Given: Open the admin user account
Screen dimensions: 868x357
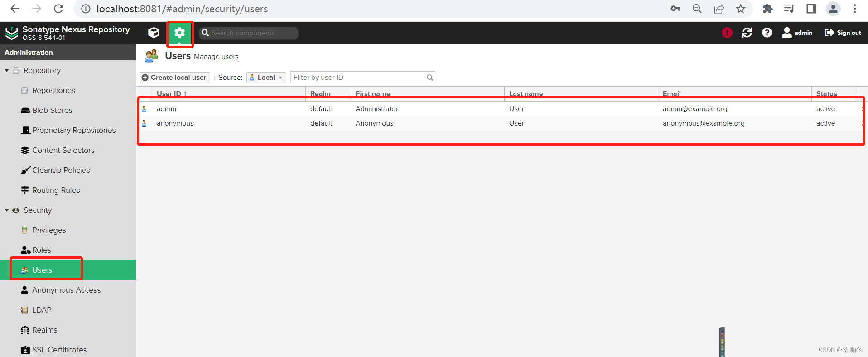Looking at the screenshot, I should coord(797,33).
